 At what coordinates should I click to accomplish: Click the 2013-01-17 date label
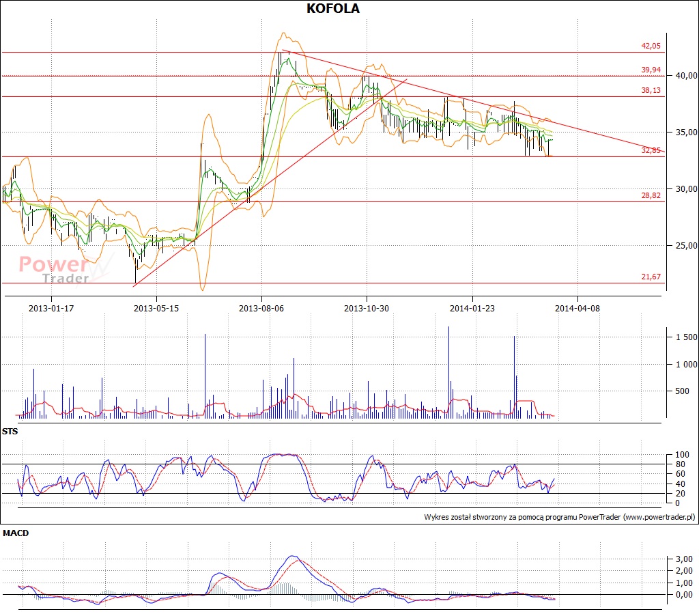(x=51, y=308)
